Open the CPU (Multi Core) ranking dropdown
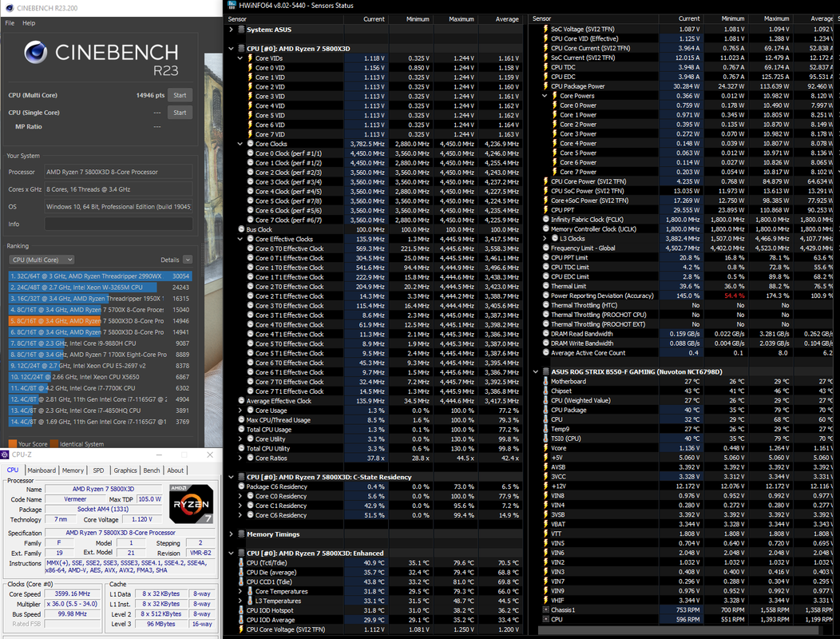The image size is (840, 639). click(x=42, y=260)
